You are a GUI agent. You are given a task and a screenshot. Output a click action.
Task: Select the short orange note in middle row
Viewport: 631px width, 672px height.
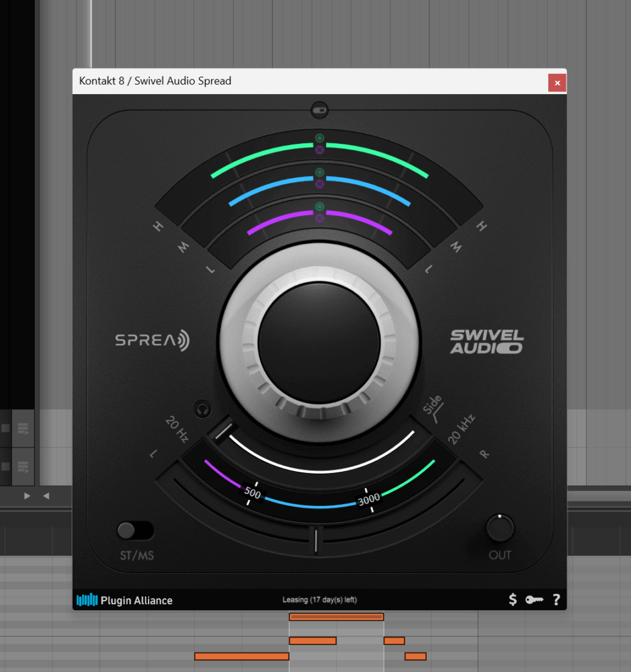coord(394,640)
